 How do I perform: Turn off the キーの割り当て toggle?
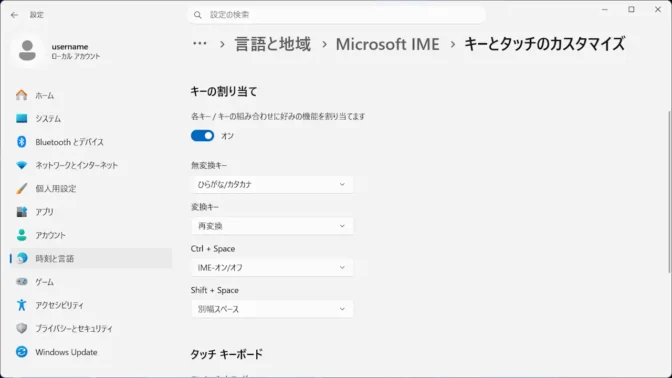pos(202,136)
